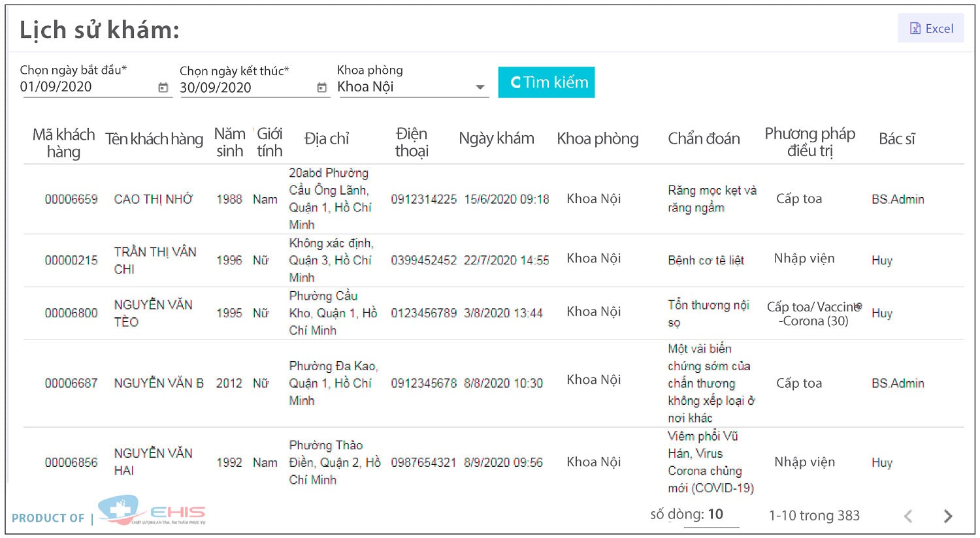The width and height of the screenshot is (980, 538).
Task: Click patient name NGUYỄN VĂN B
Action: [159, 383]
